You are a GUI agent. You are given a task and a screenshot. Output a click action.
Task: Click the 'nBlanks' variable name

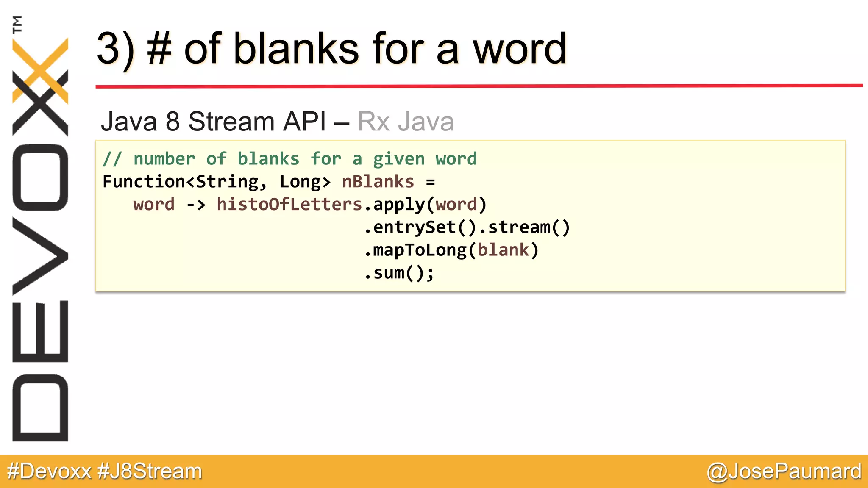pyautogui.click(x=378, y=182)
